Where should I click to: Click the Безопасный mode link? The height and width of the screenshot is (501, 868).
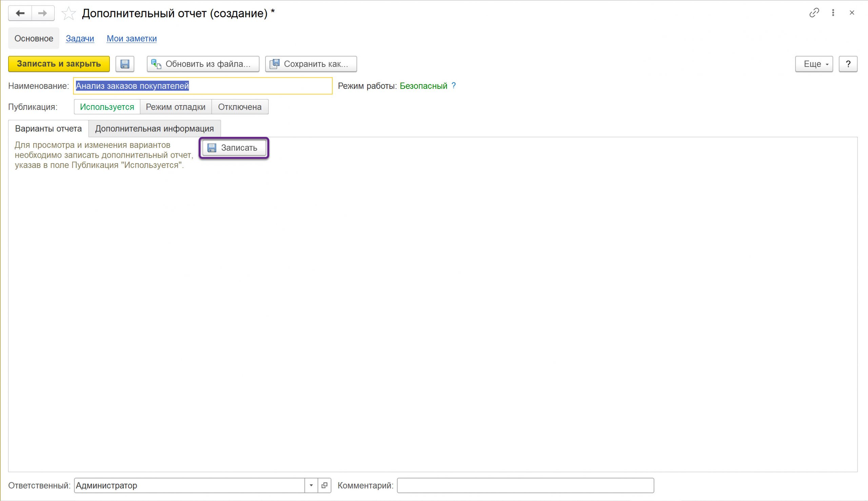(x=423, y=86)
